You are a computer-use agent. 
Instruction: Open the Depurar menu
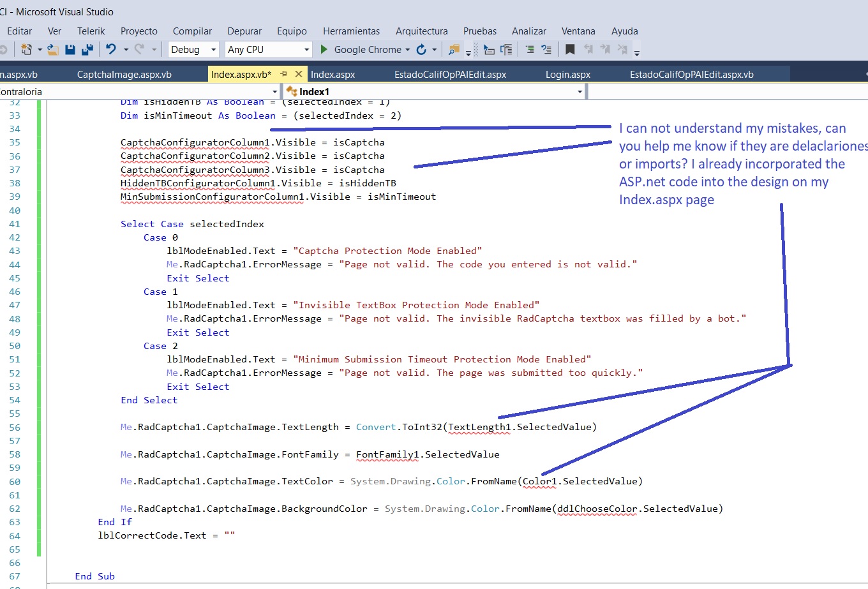(x=244, y=31)
